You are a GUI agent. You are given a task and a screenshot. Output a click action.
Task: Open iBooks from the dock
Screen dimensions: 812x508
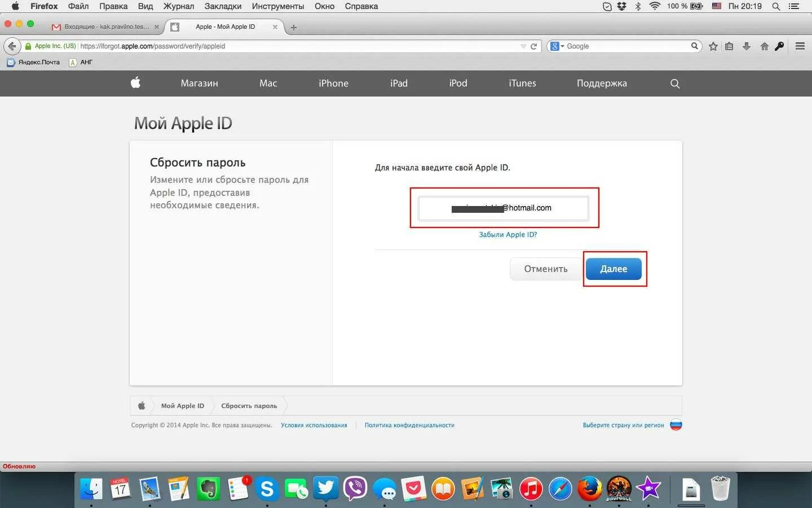coord(443,489)
